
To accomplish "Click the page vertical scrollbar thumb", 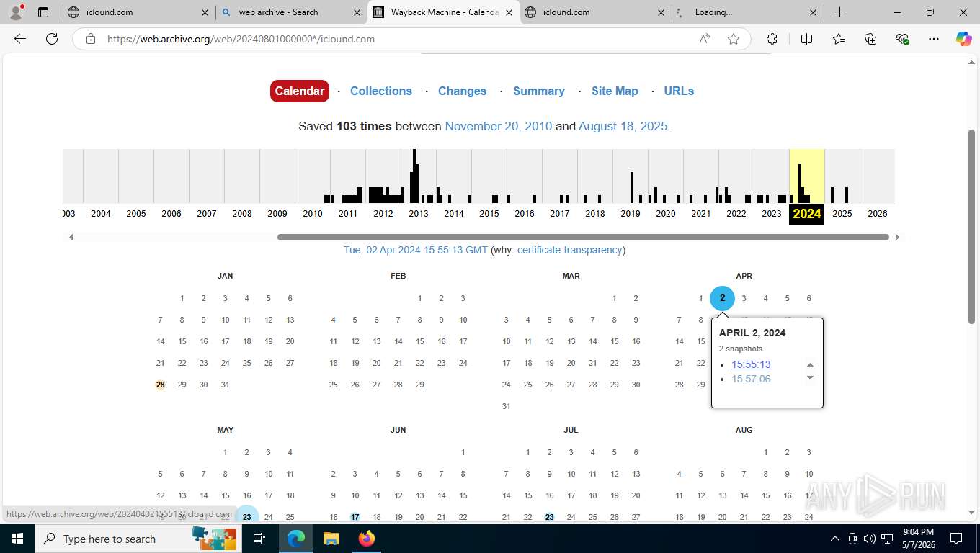I will (971, 226).
